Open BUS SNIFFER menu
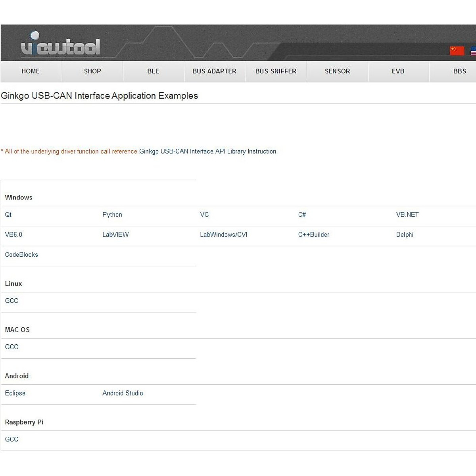The height and width of the screenshot is (476, 476). click(276, 71)
